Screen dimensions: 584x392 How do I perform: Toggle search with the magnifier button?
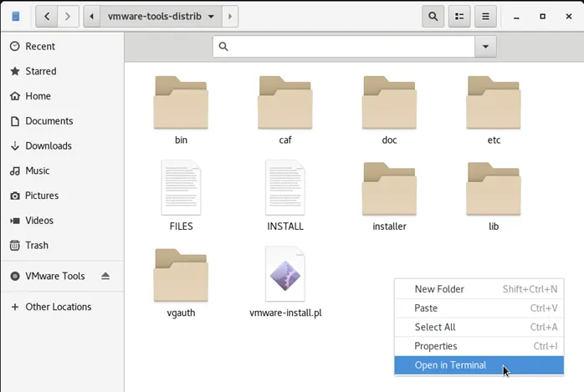pyautogui.click(x=433, y=17)
